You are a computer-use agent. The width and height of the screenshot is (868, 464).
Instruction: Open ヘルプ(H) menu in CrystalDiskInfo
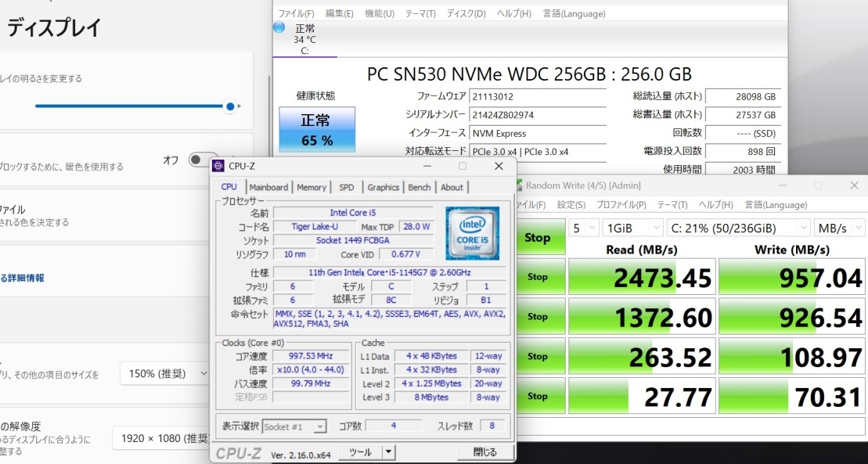coord(513,13)
